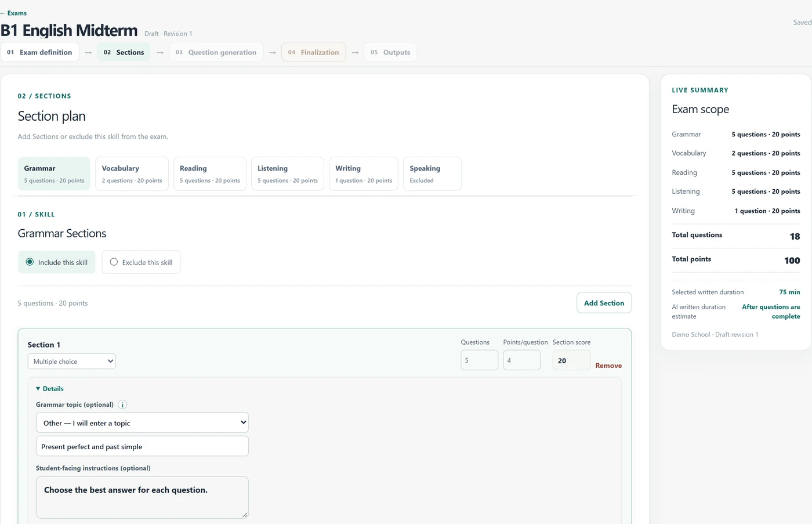
Task: Click the Section score field
Action: (571, 360)
